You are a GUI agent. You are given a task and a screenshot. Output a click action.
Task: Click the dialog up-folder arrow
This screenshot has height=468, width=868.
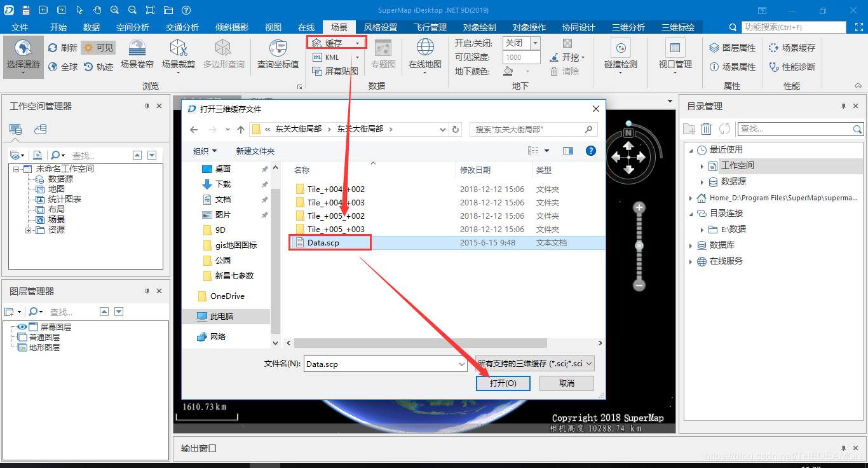(x=241, y=129)
